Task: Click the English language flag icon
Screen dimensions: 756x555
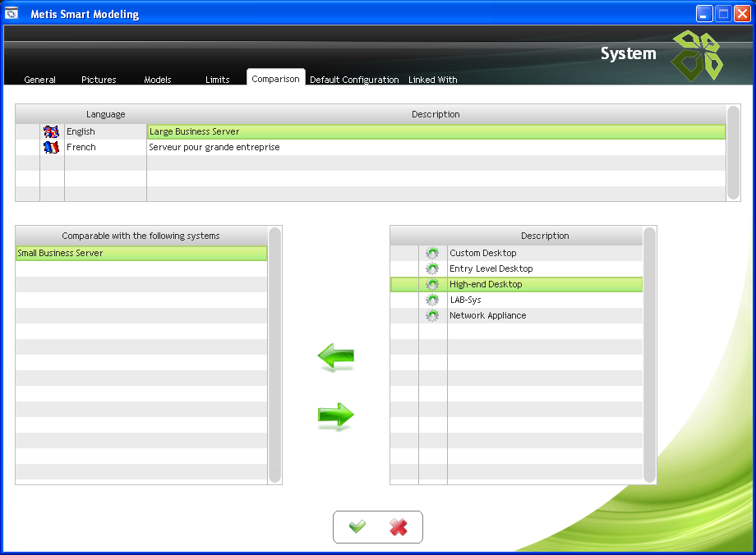Action: (51, 131)
